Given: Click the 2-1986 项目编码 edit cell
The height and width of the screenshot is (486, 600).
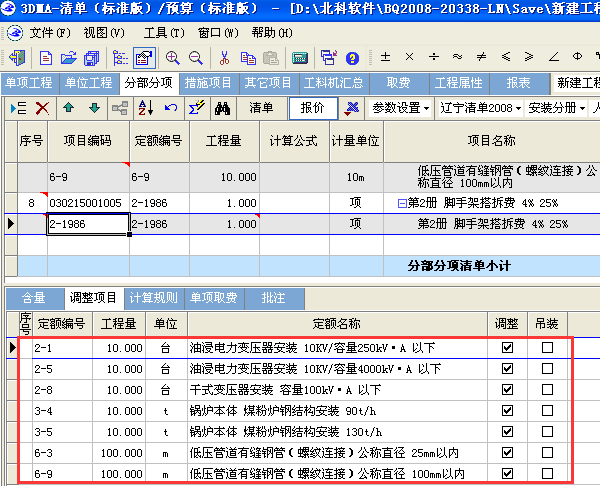Looking at the screenshot, I should 88,224.
